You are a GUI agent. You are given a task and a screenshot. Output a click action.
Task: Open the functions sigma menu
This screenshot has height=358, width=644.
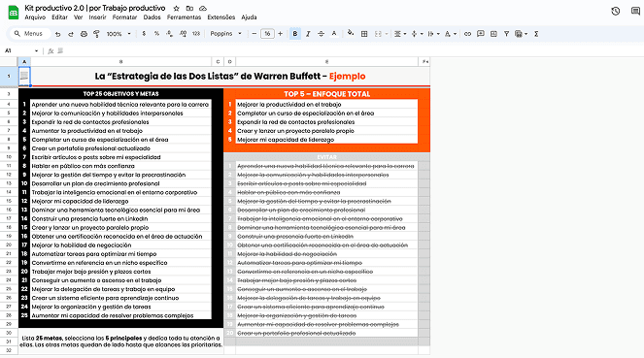tap(536, 34)
